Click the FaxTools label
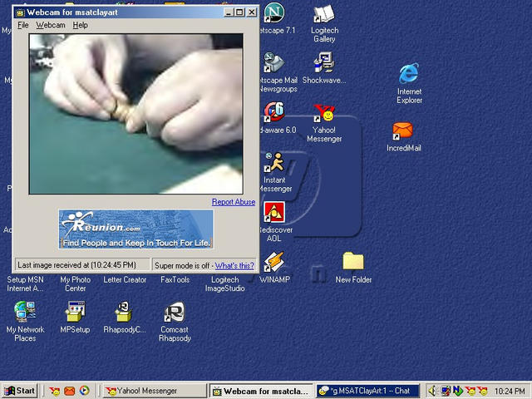This screenshot has width=532, height=399. point(175,280)
